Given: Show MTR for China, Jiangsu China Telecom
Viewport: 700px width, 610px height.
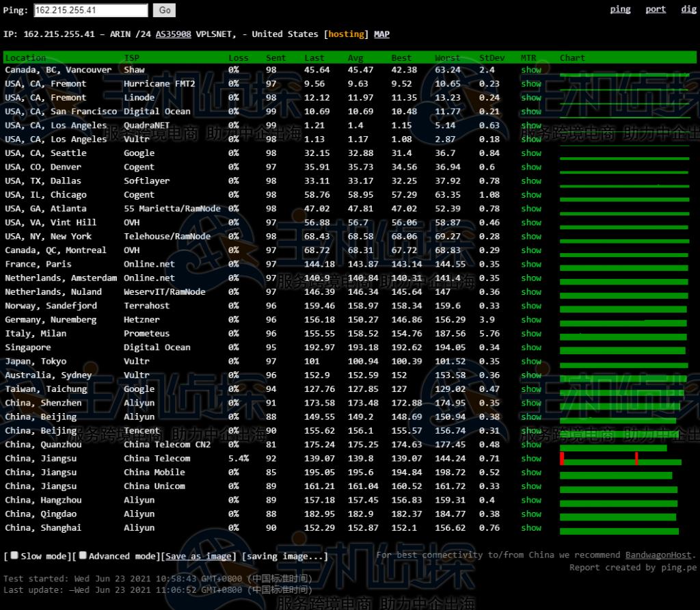Looking at the screenshot, I should pyautogui.click(x=530, y=458).
